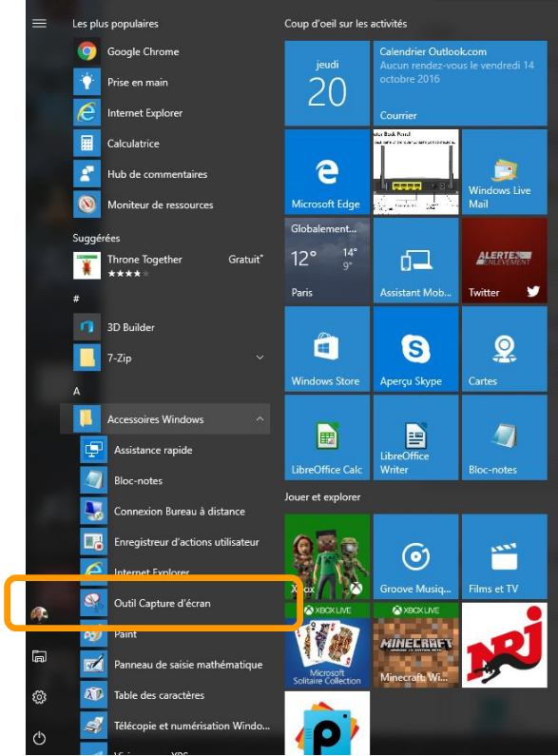558x756 pixels.
Task: Open Windows Store tile
Action: [327, 349]
